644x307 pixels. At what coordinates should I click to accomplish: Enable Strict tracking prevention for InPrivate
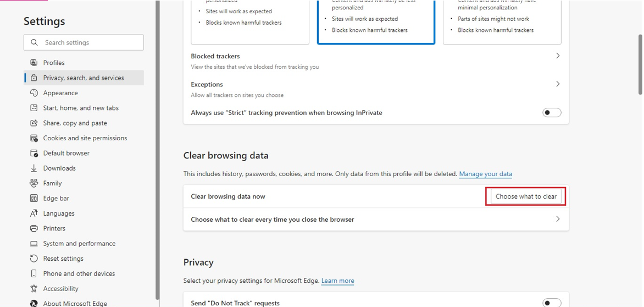(x=552, y=113)
